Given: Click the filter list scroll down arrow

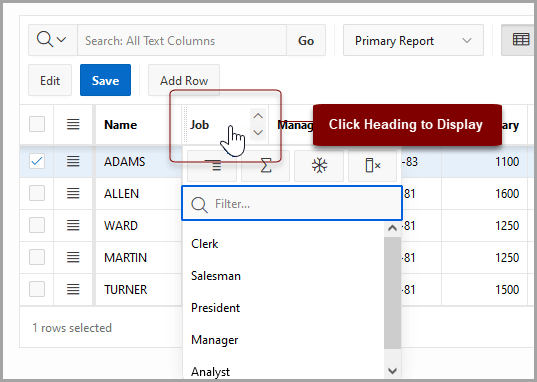Looking at the screenshot, I should [392, 371].
